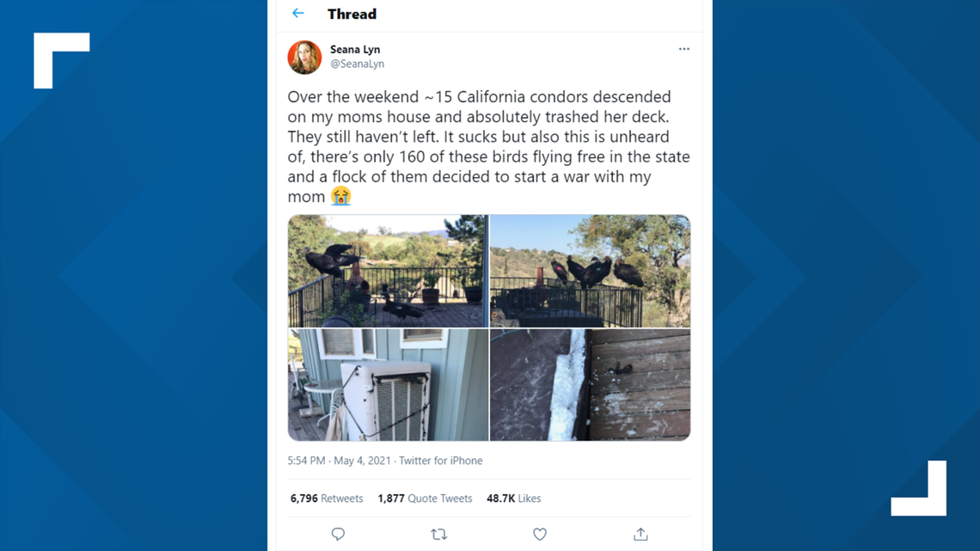The image size is (980, 551).
Task: Click the display name Seana Lyn
Action: coord(355,49)
